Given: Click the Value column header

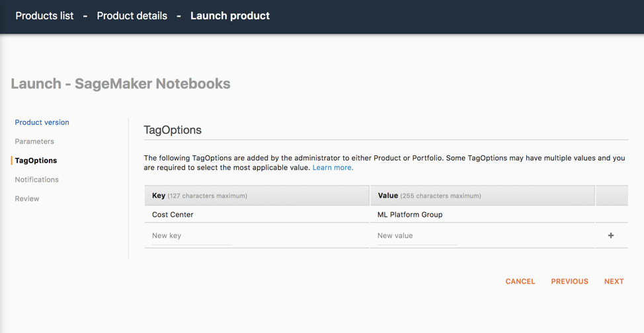Looking at the screenshot, I should tap(387, 196).
